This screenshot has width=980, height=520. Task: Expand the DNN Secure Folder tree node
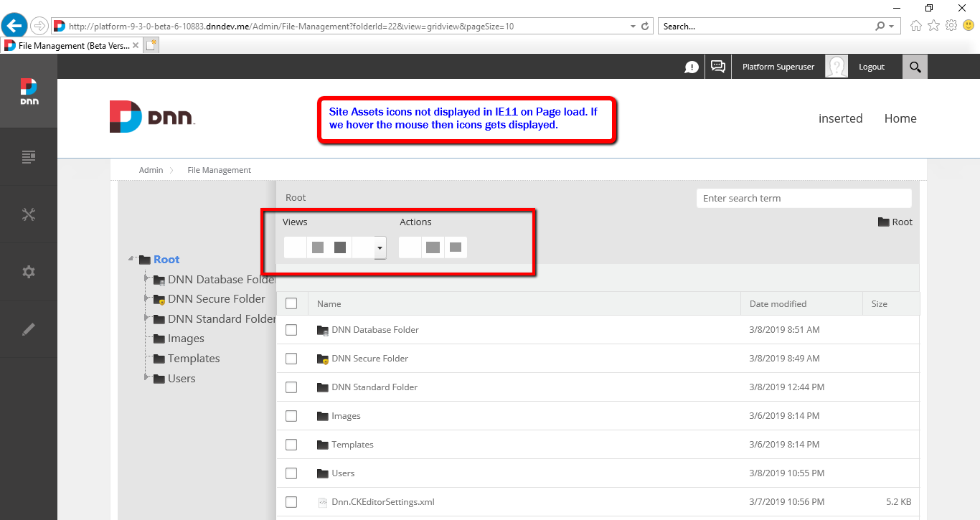coord(147,299)
